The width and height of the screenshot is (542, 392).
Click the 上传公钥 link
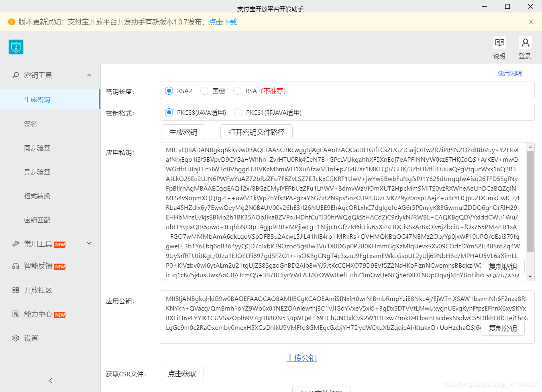coord(302,357)
